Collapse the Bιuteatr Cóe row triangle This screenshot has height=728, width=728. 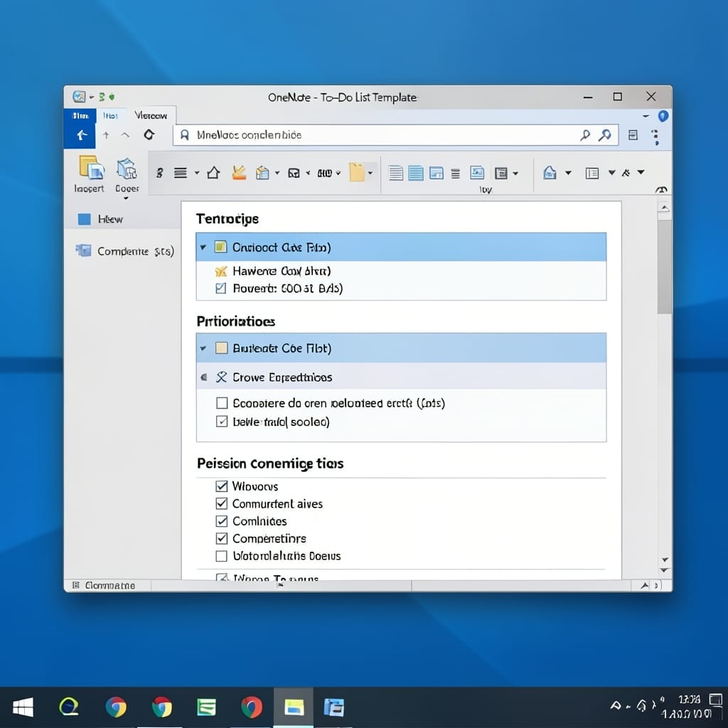click(x=203, y=348)
